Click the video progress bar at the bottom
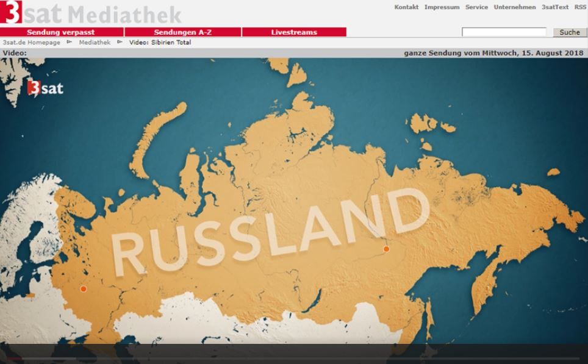The image size is (588, 364). [293, 359]
